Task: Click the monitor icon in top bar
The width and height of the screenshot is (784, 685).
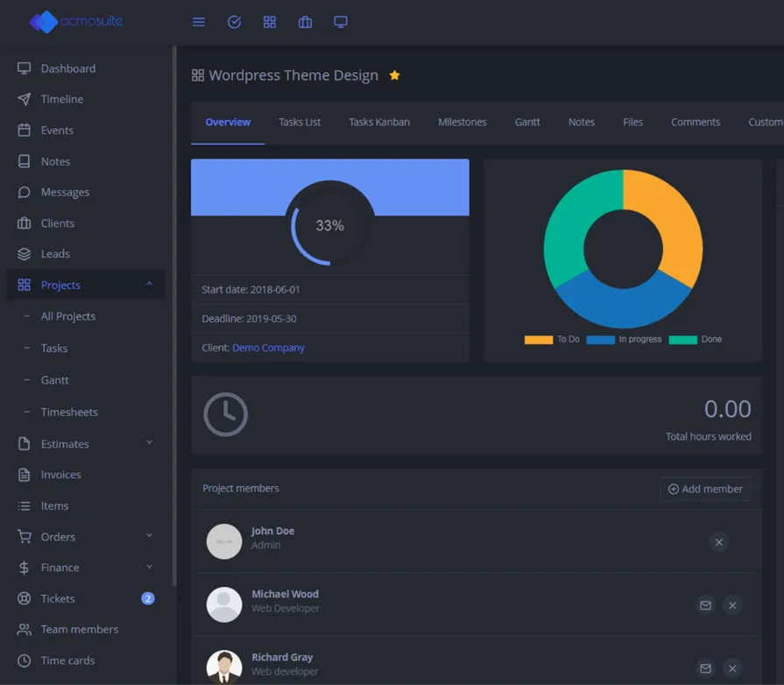Action: click(341, 22)
